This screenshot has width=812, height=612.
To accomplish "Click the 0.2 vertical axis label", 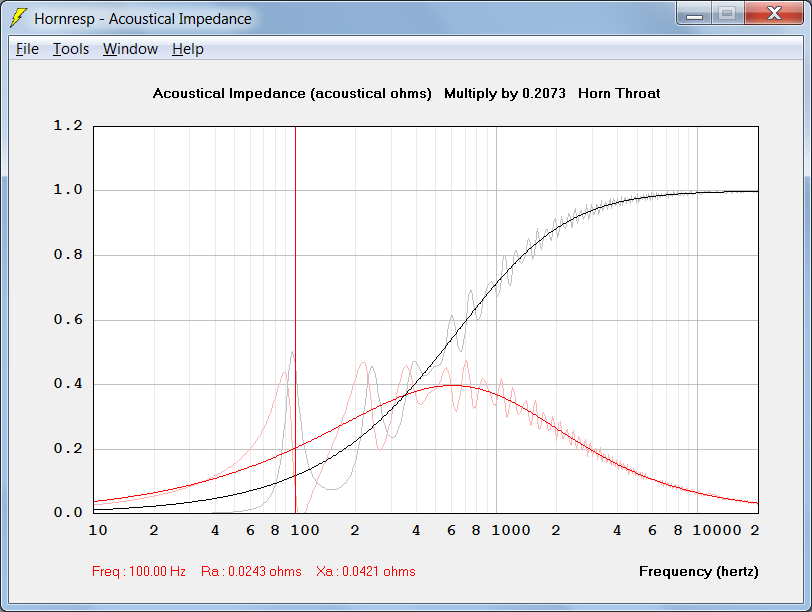I will [x=68, y=448].
